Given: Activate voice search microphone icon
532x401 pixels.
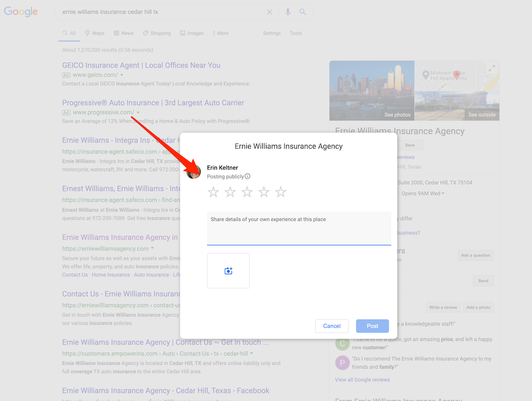Looking at the screenshot, I should click(288, 12).
